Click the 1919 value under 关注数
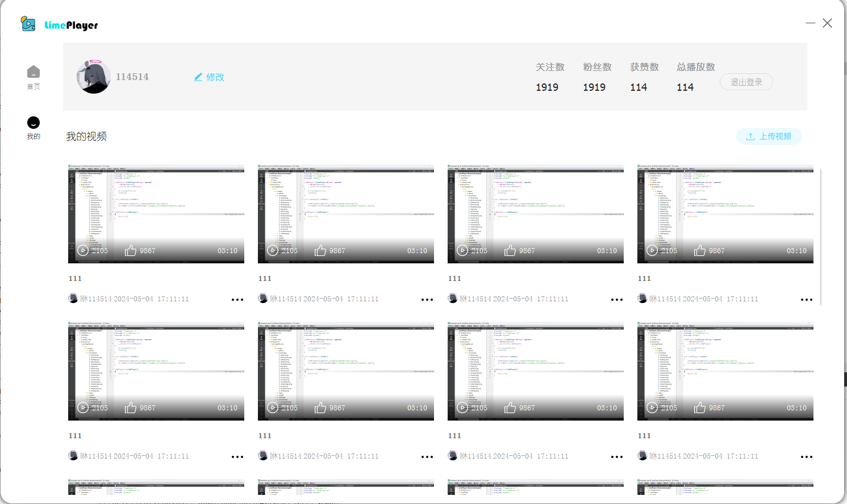Image resolution: width=847 pixels, height=504 pixels. 547,87
